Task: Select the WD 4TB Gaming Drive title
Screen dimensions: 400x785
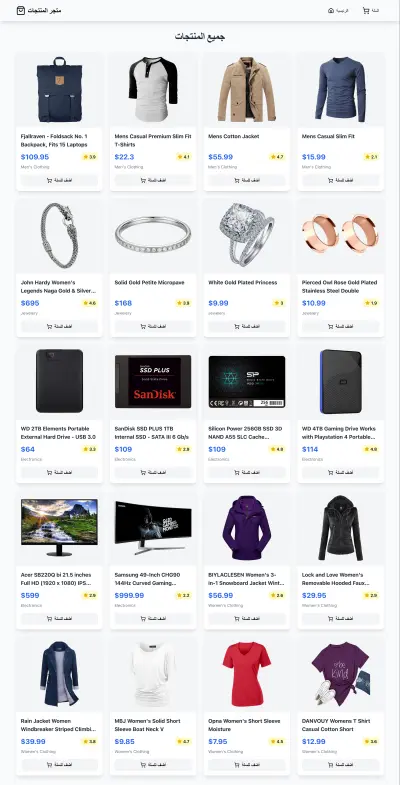Action: 339,433
